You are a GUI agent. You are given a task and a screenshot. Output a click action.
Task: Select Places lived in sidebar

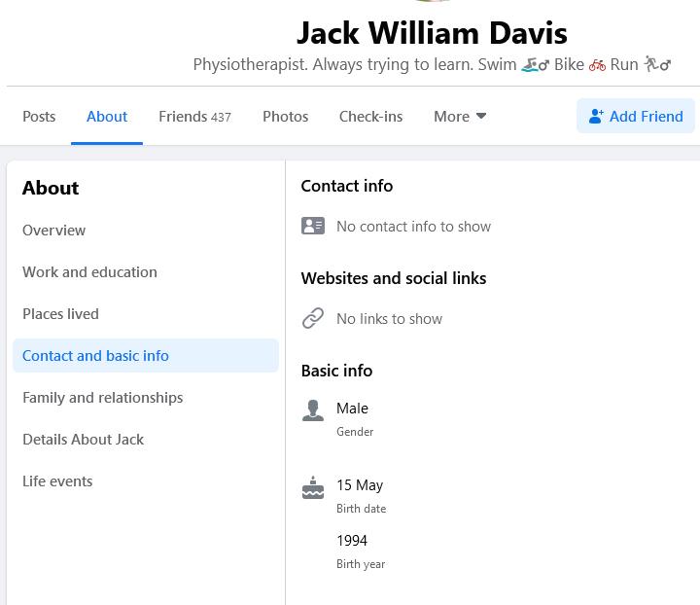60,313
